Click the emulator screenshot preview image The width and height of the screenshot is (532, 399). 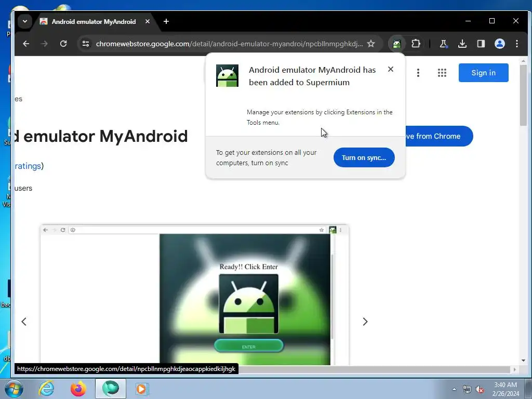tap(194, 295)
